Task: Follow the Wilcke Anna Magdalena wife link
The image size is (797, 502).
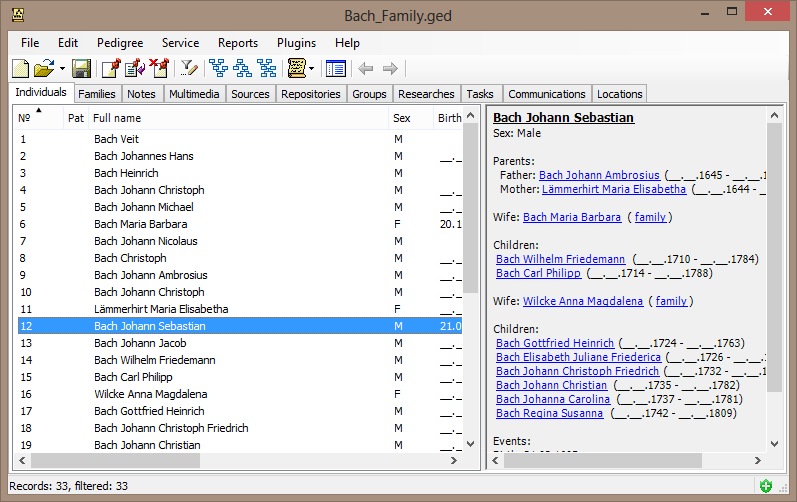Action: (x=582, y=301)
